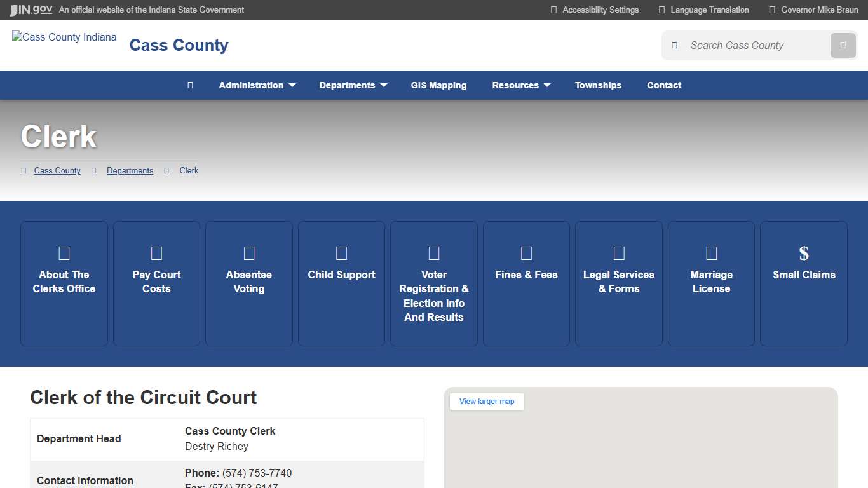Screen dimensions: 868x488
Task: Click the View larger map button
Action: (486, 401)
